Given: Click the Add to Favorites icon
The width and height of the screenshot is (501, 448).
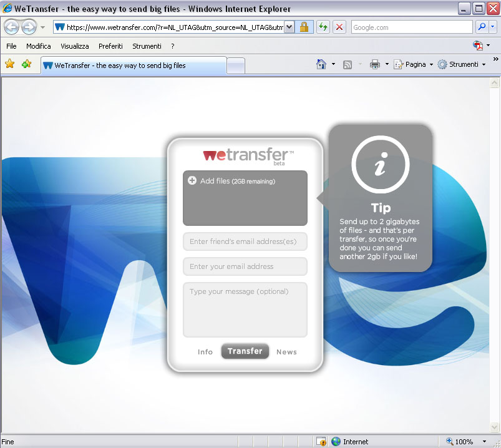Looking at the screenshot, I should (x=27, y=64).
